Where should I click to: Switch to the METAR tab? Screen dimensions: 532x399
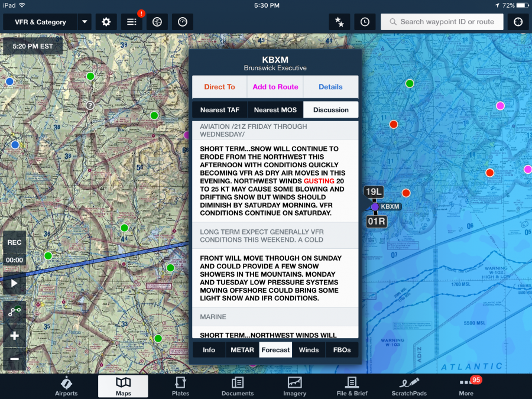point(242,349)
